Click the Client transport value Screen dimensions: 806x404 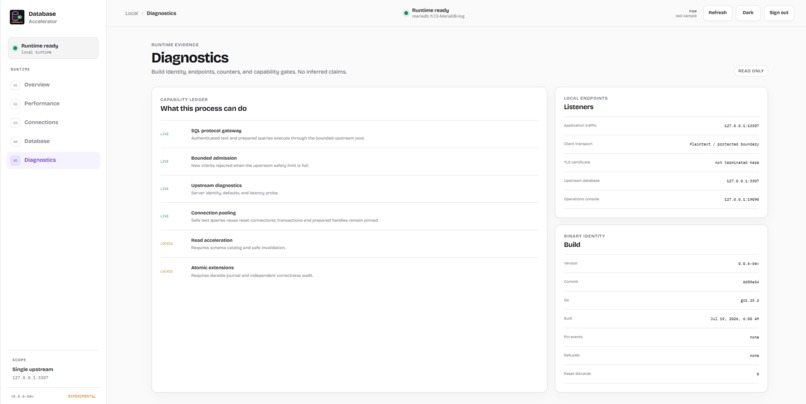724,144
